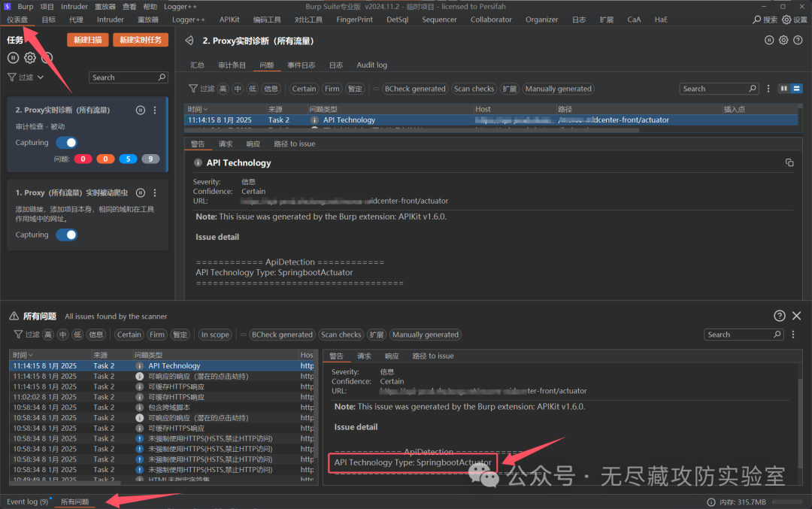The width and height of the screenshot is (812, 509).
Task: Click the 新建实时任务 button
Action: (x=141, y=40)
